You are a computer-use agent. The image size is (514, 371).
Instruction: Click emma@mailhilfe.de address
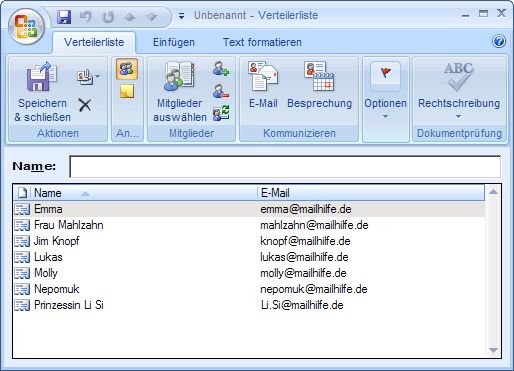306,209
